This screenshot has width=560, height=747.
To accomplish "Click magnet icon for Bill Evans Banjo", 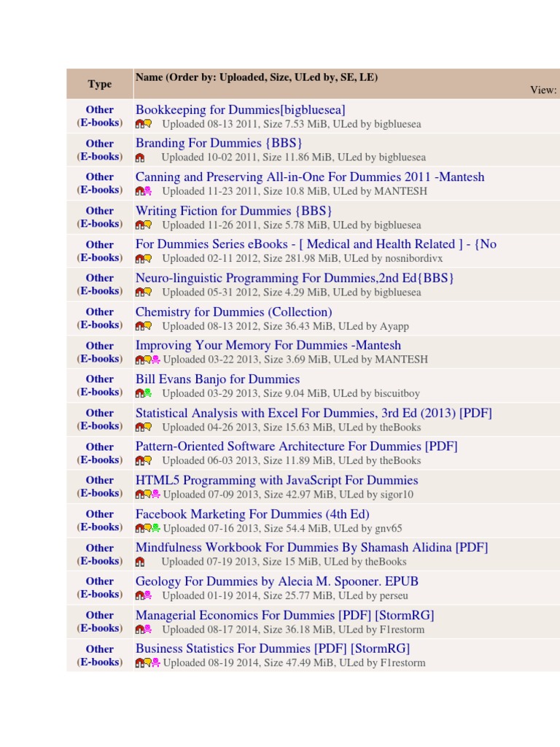I will click(x=139, y=393).
